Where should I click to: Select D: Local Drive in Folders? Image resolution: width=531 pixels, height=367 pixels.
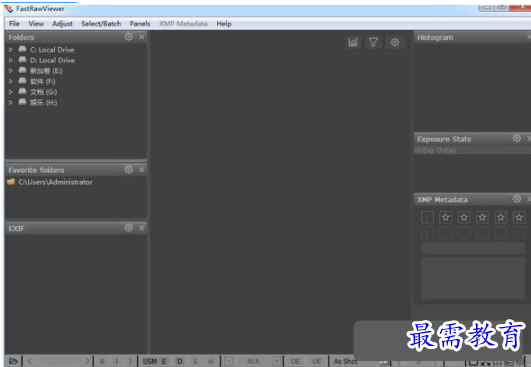[x=52, y=60]
